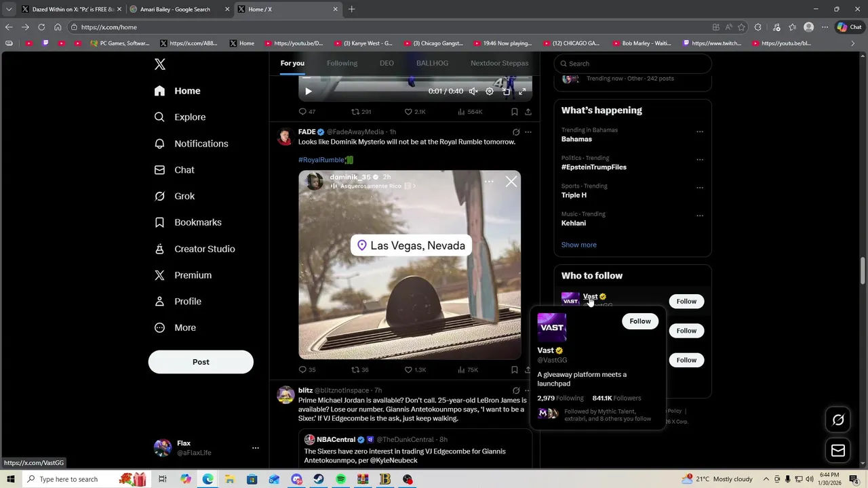Open the floating messages envelope button
Viewport: 868px width, 488px height.
coord(838,451)
